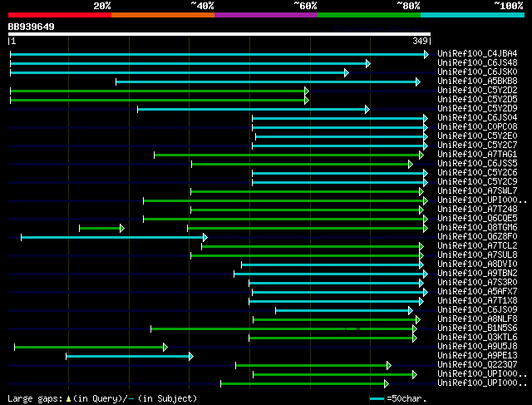Click the UniRef100_Q6Z8F0 label

[477, 237]
